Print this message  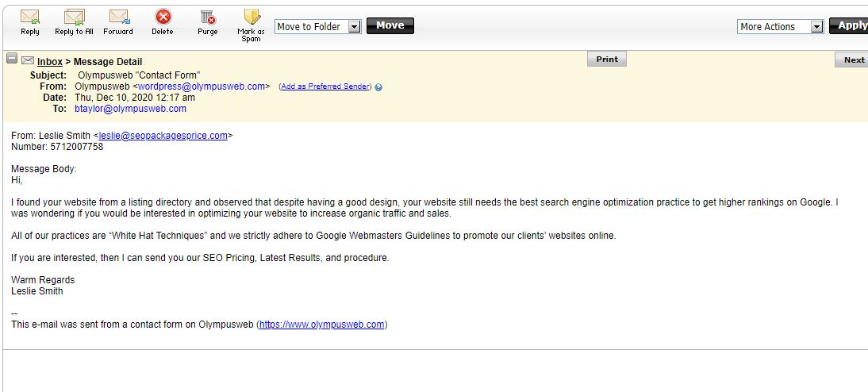tap(607, 60)
